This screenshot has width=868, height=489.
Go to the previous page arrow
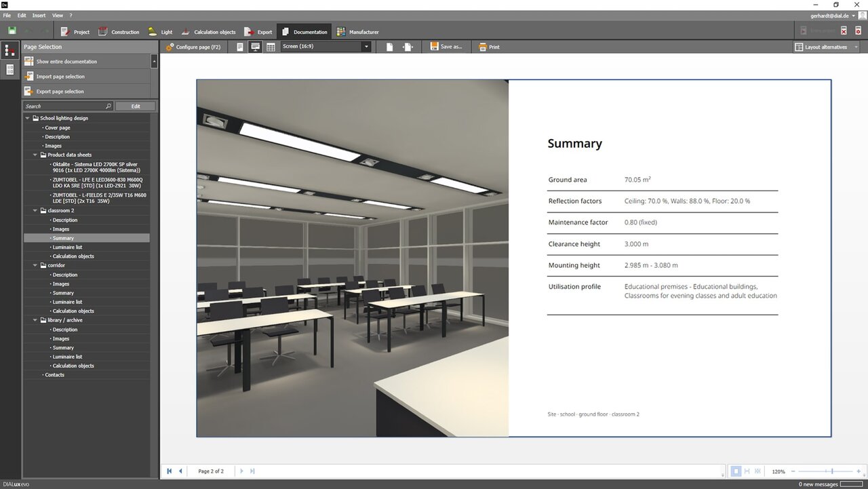point(180,471)
